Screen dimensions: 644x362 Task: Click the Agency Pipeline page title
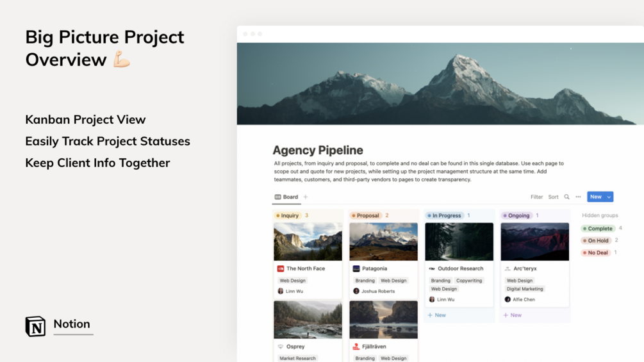(x=318, y=150)
